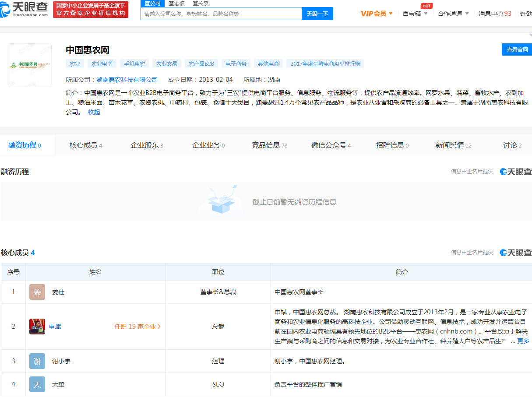Click 姜仕 avatar icon in member list
This screenshot has height=397, width=532.
(37, 292)
